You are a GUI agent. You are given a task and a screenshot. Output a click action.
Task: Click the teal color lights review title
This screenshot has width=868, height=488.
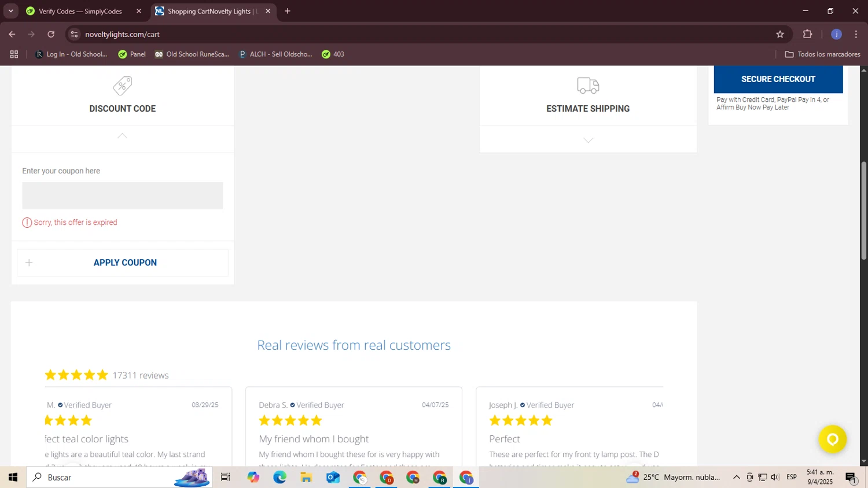[x=87, y=439]
